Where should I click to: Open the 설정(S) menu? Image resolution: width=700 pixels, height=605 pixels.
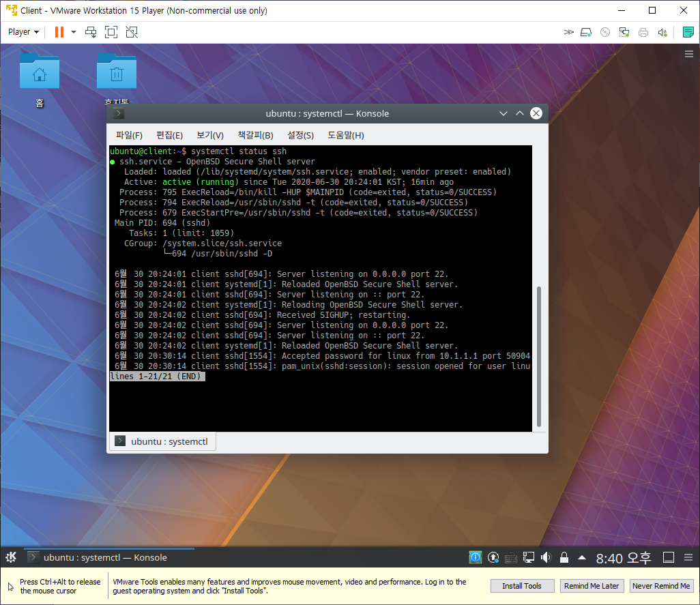click(x=300, y=135)
